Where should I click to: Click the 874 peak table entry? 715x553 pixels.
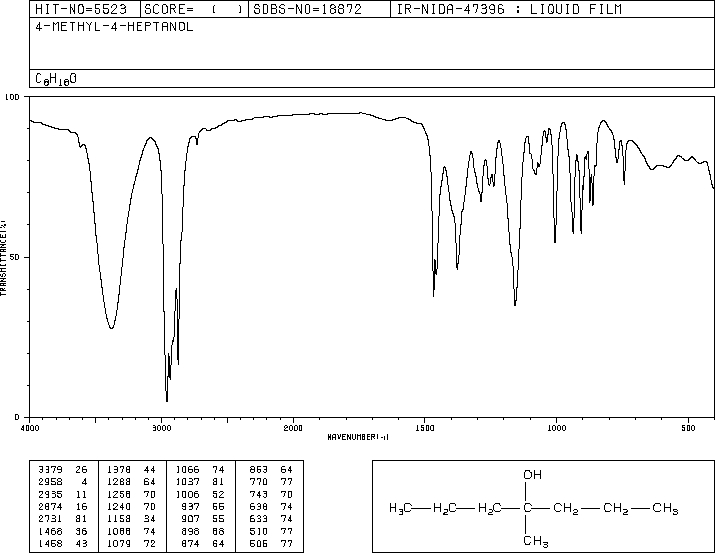[x=203, y=544]
